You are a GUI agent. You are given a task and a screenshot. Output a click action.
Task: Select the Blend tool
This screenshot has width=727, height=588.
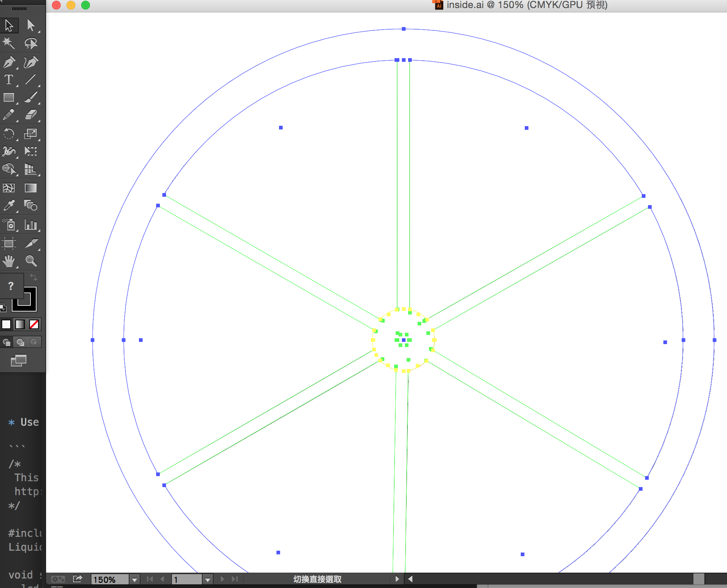[x=31, y=206]
